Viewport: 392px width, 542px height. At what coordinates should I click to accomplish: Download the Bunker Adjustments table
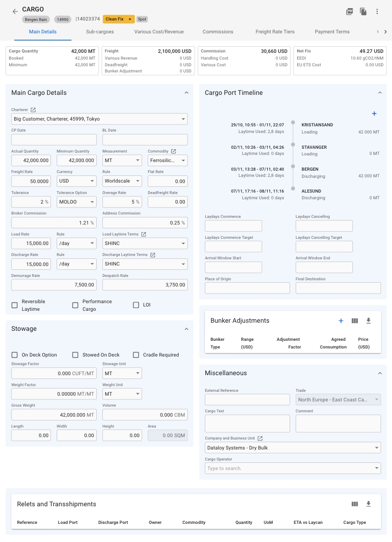coord(368,321)
